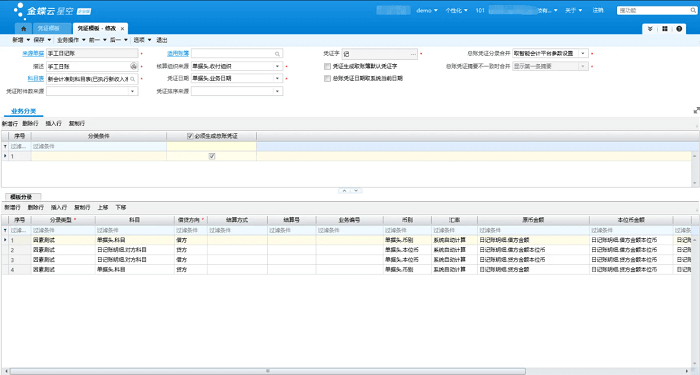
Task: Open the 来源单据 link label
Action: pos(33,54)
